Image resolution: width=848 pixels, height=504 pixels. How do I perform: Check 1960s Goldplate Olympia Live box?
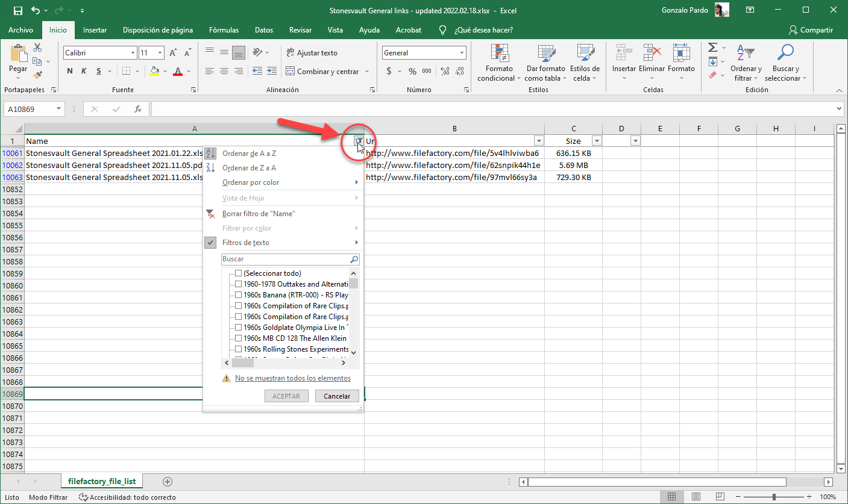238,328
